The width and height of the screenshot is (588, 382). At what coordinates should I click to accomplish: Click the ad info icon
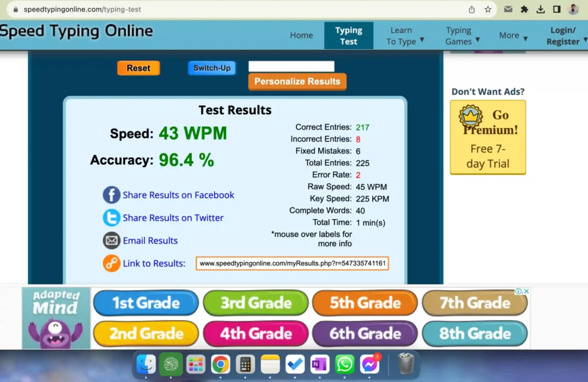(519, 291)
